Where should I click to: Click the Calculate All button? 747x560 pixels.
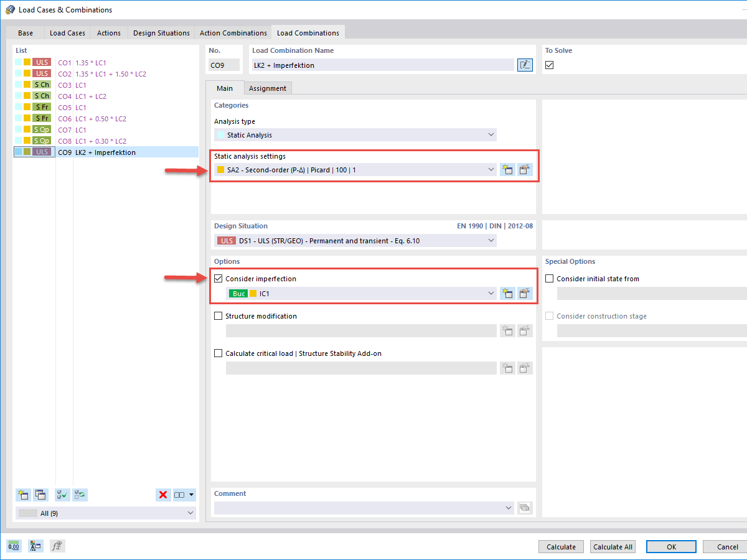point(613,546)
